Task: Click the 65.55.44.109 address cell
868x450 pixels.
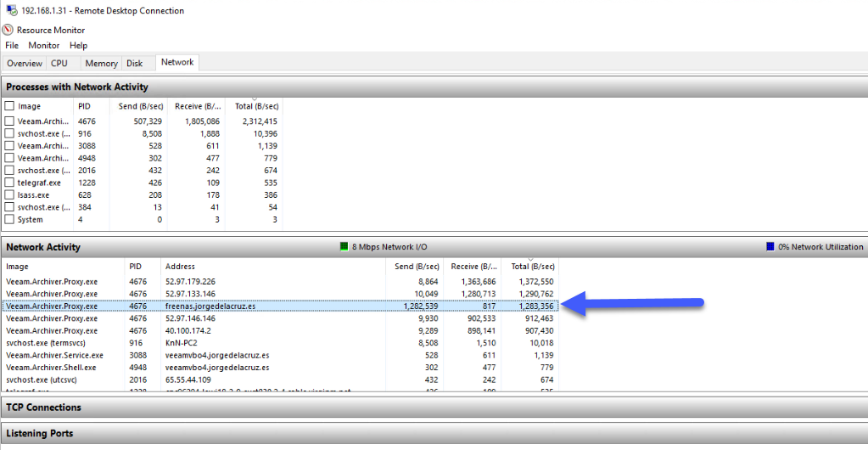Action: [188, 380]
